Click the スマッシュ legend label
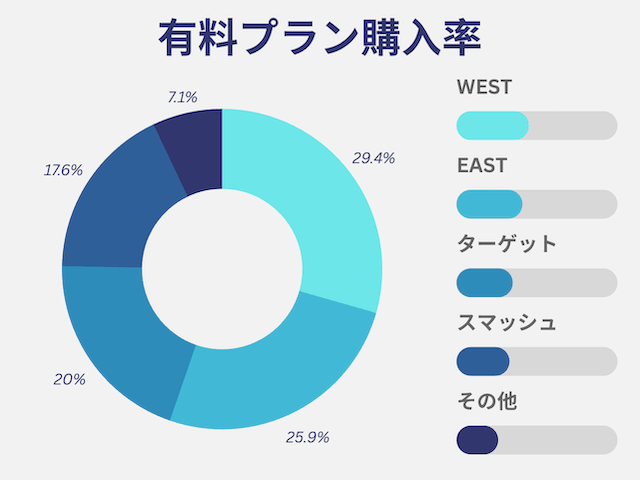The height and width of the screenshot is (480, 640). pos(507,322)
